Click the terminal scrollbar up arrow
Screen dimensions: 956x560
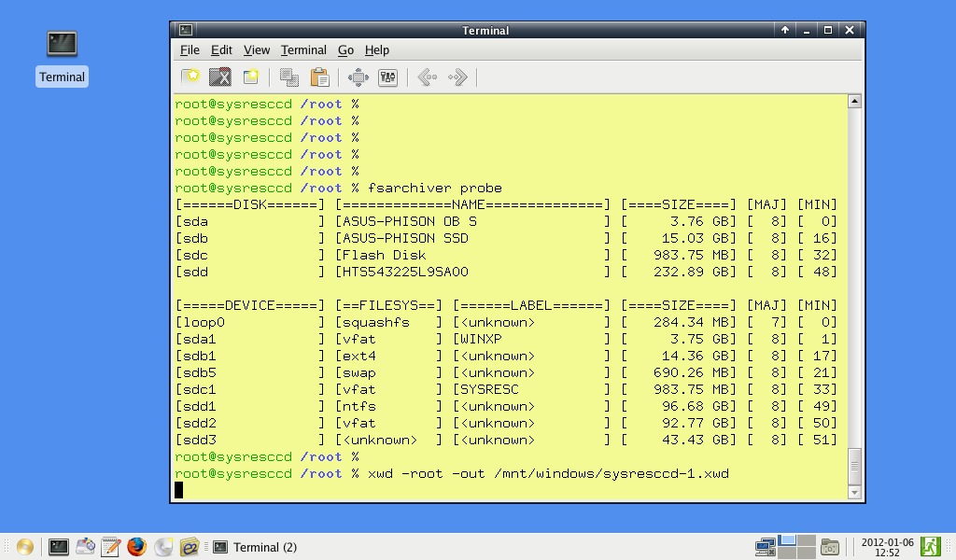[x=854, y=101]
